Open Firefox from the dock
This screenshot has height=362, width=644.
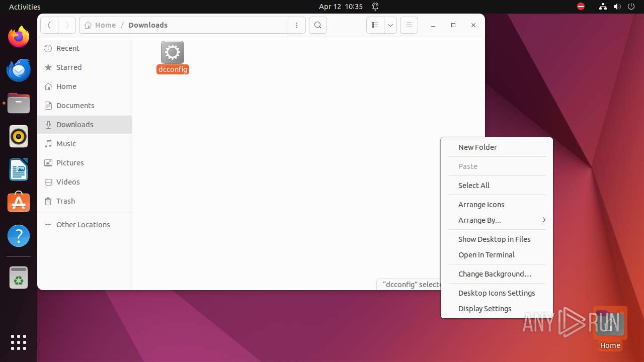pos(19,37)
